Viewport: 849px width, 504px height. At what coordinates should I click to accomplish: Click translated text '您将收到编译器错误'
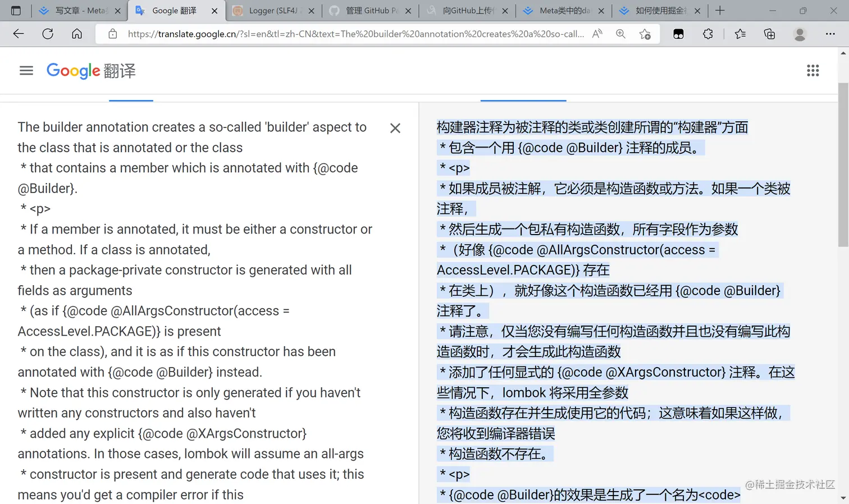pos(496,433)
